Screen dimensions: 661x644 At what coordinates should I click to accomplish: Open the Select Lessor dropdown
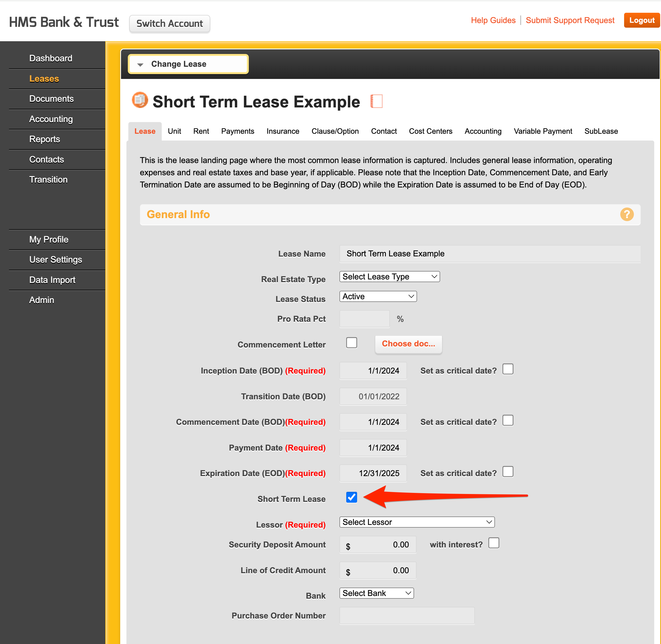point(417,522)
